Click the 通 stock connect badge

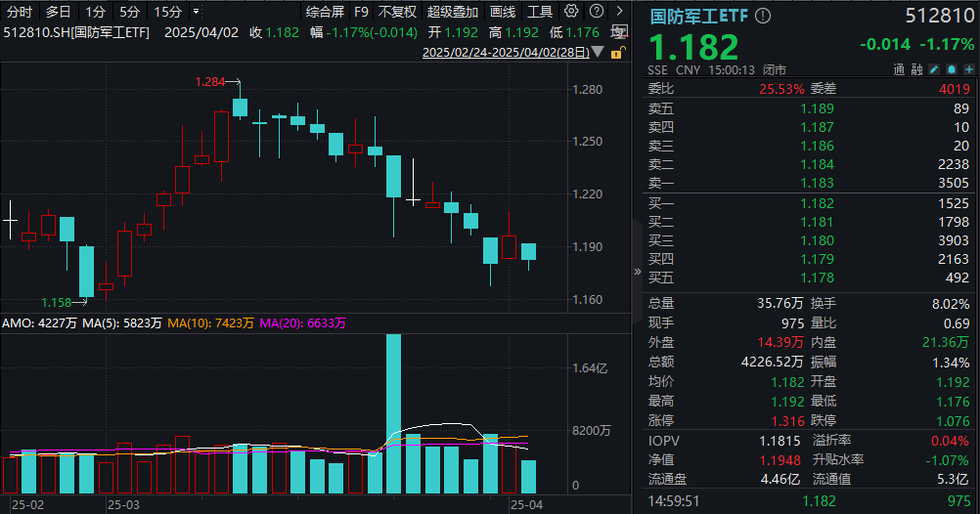coord(900,70)
